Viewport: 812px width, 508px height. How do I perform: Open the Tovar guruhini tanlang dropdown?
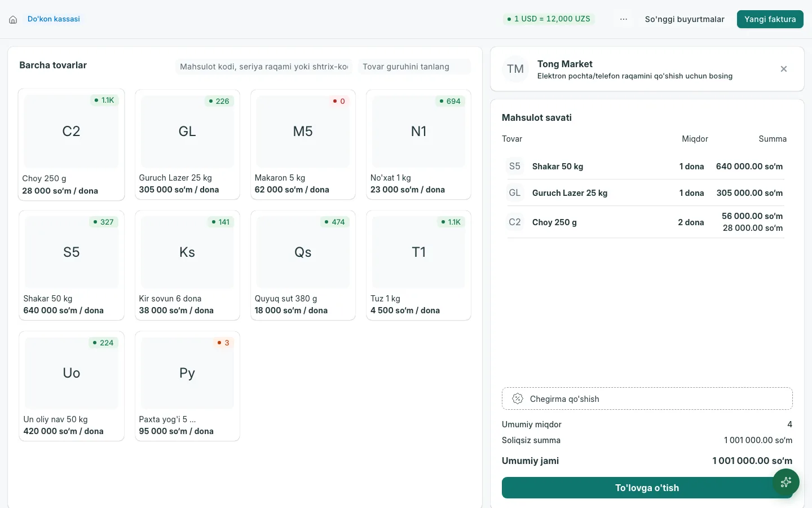click(414, 67)
